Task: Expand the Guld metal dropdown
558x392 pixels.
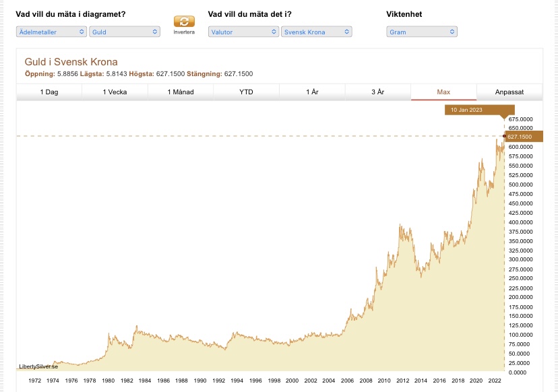Action: click(125, 32)
